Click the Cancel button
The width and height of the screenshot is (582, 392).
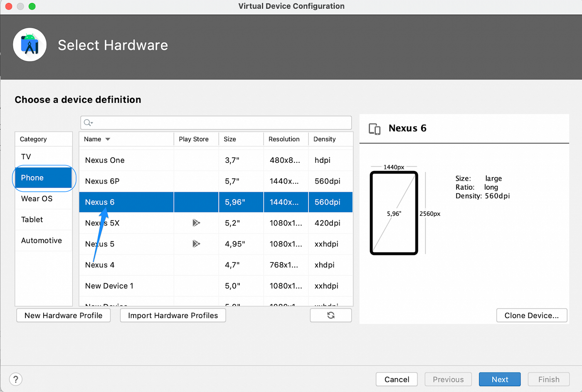(397, 379)
